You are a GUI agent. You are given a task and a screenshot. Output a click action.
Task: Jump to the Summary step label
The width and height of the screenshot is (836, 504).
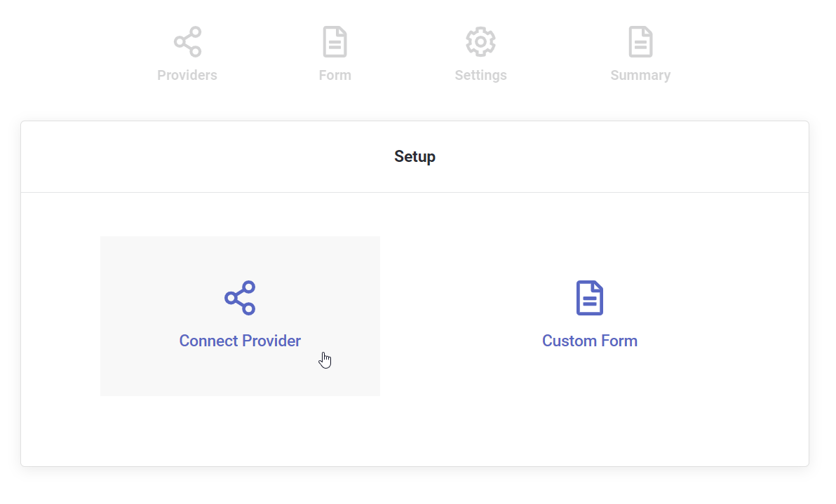coord(640,75)
